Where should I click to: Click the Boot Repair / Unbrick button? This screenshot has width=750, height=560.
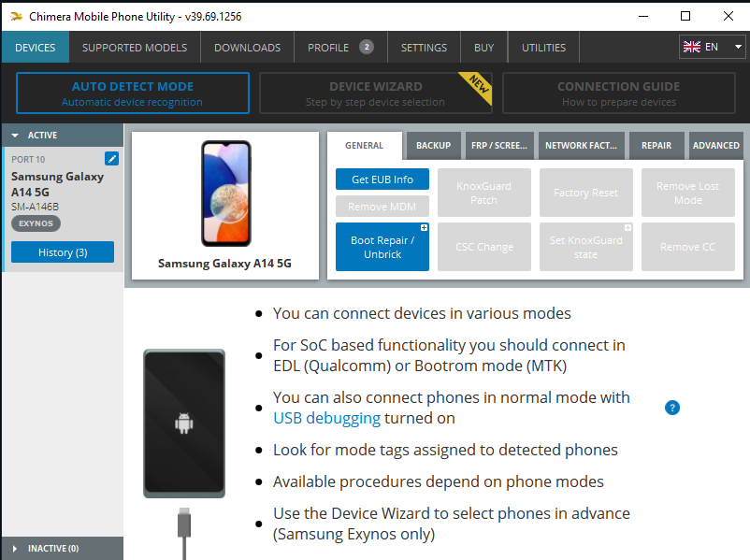pyautogui.click(x=382, y=247)
